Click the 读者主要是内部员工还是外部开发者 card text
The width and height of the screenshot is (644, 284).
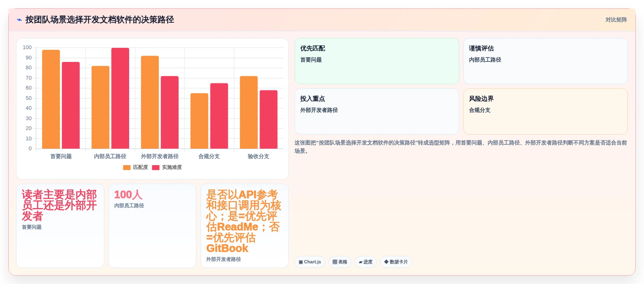click(x=59, y=205)
